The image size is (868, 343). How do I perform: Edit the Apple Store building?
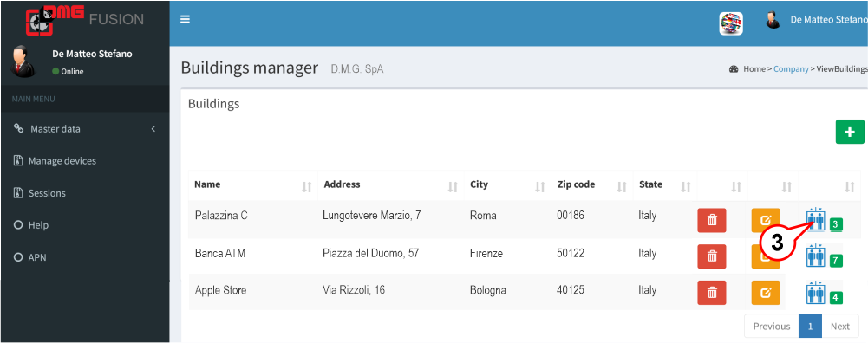767,293
